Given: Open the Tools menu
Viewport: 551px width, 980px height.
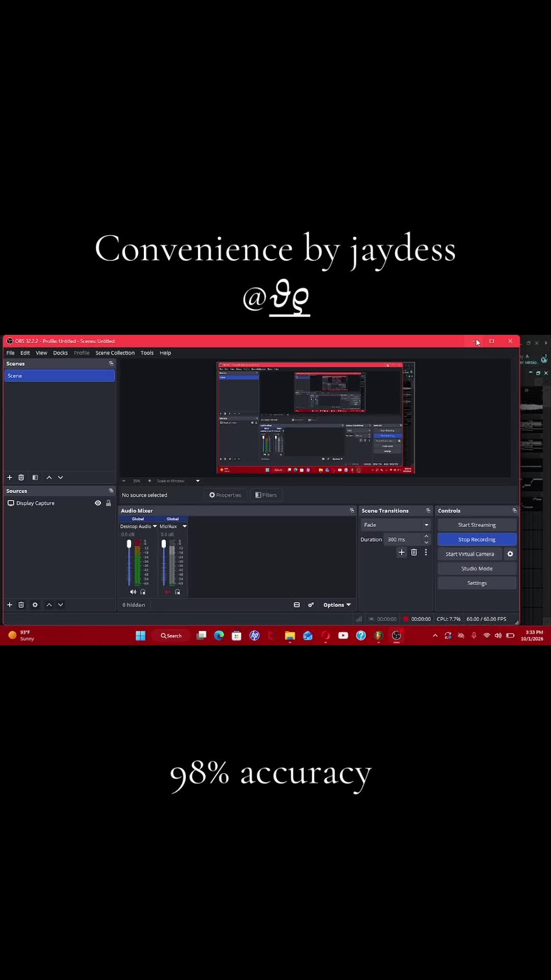Looking at the screenshot, I should click(x=147, y=353).
